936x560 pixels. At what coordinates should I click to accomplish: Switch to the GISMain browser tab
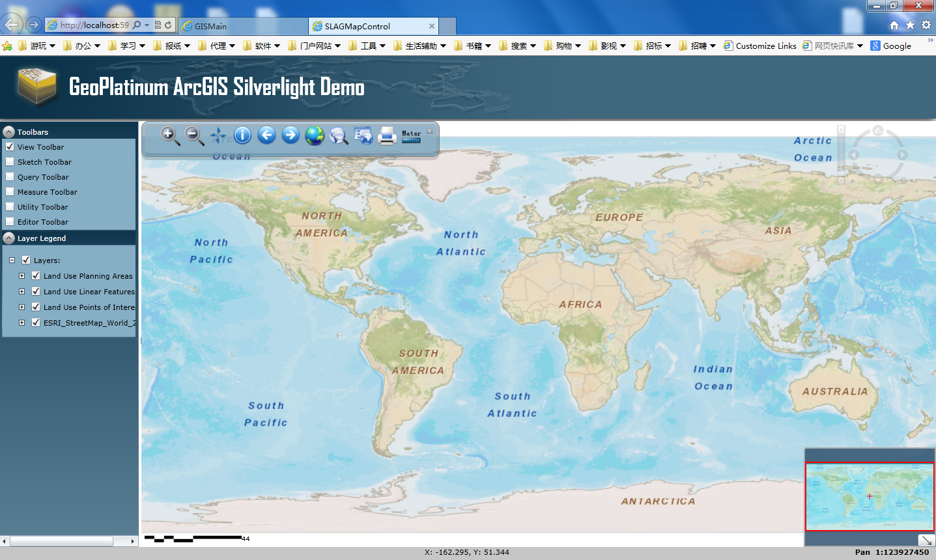coord(242,26)
